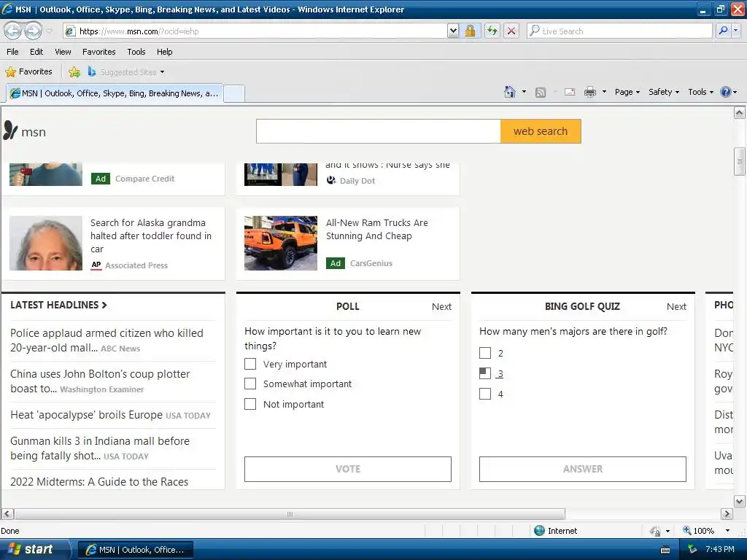This screenshot has width=747, height=560.
Task: Click the browser Back arrow button
Action: pyautogui.click(x=13, y=31)
